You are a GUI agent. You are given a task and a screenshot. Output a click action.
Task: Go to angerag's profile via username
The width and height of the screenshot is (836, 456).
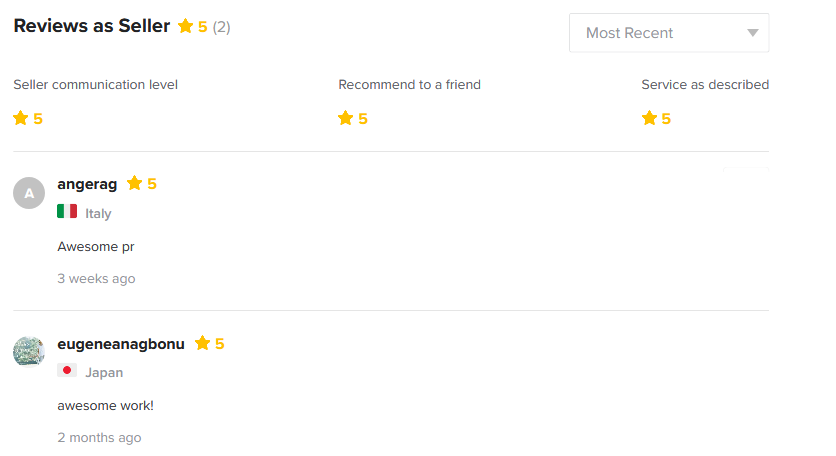point(87,184)
